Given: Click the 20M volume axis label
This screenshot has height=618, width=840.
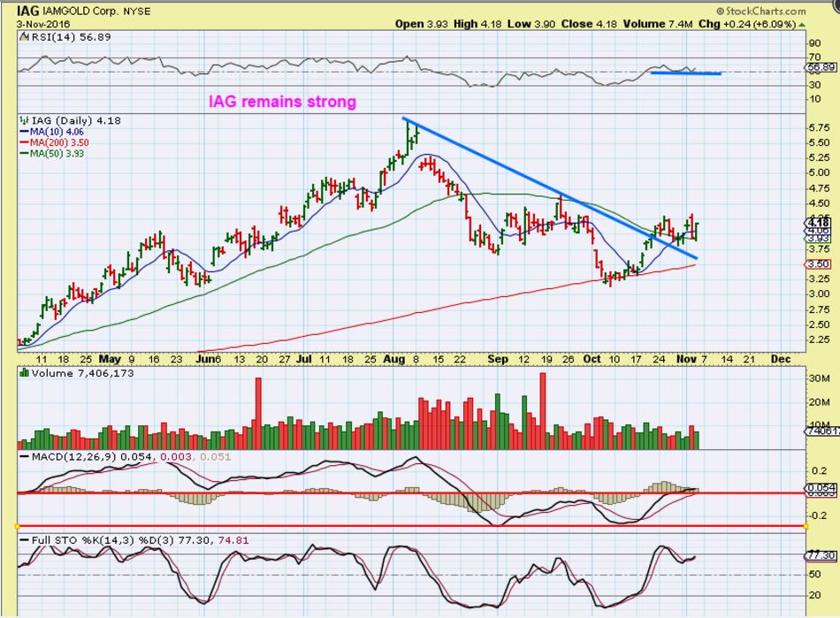Looking at the screenshot, I should pyautogui.click(x=820, y=403).
